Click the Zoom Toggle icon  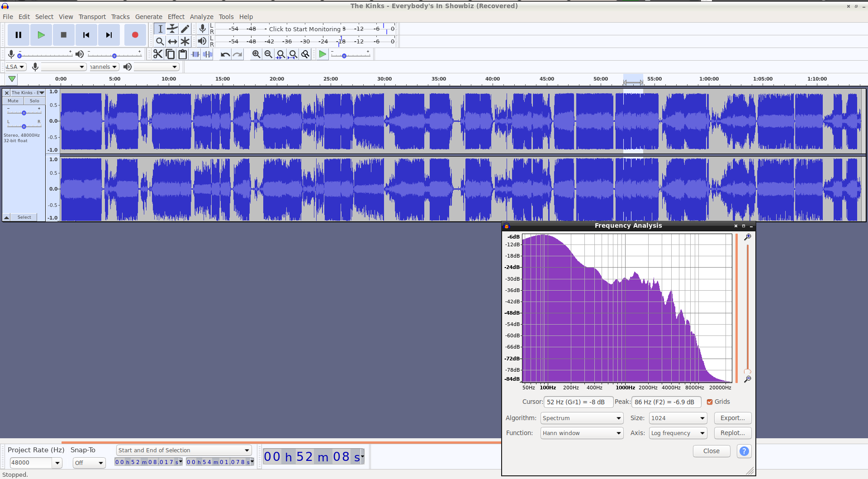pos(305,54)
